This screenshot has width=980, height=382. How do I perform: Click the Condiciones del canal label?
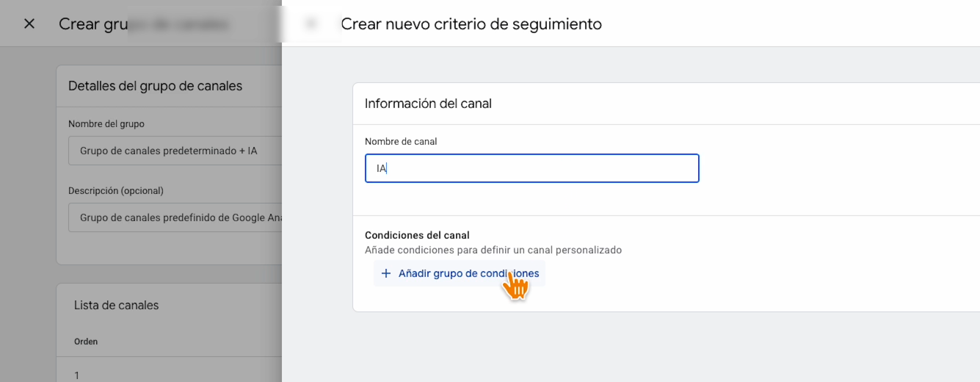417,235
